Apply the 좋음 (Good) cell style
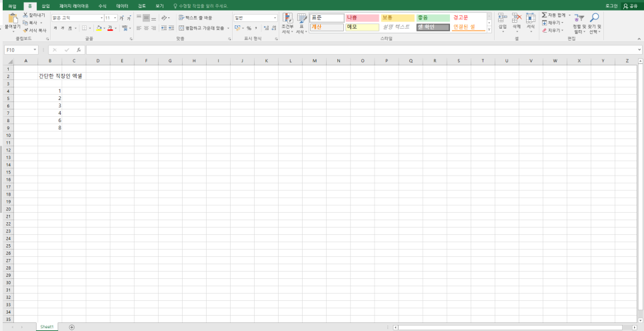Screen dimensions: 644x331 pyautogui.click(x=433, y=18)
